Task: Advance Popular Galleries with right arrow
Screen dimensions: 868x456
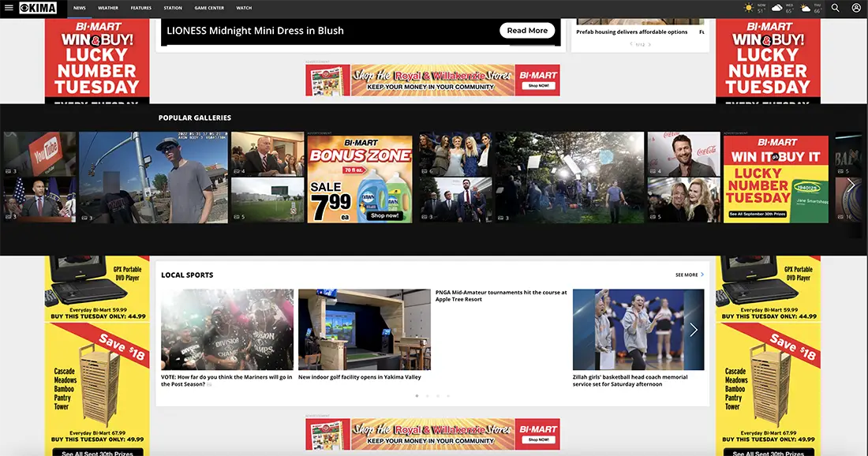Action: tap(851, 185)
